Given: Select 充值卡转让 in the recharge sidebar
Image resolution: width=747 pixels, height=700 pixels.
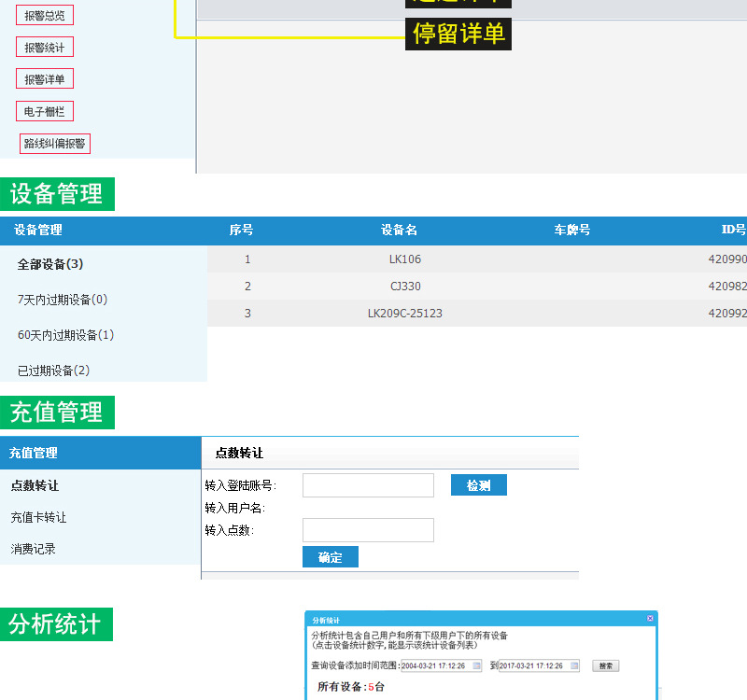Looking at the screenshot, I should (38, 517).
